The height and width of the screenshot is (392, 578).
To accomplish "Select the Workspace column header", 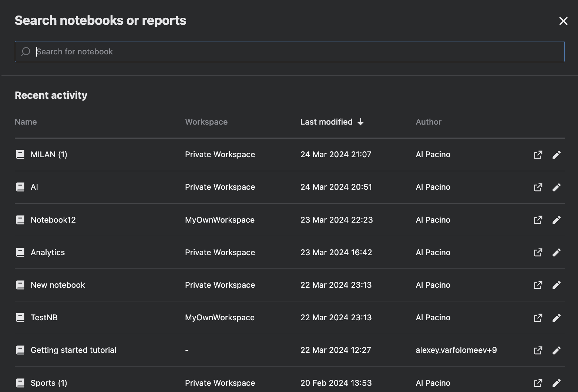I will pos(206,122).
